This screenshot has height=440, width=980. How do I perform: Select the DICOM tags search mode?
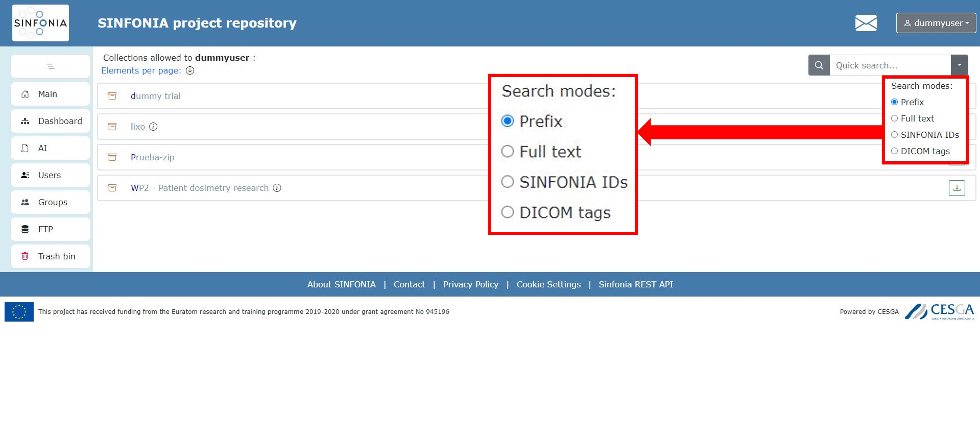coord(894,151)
